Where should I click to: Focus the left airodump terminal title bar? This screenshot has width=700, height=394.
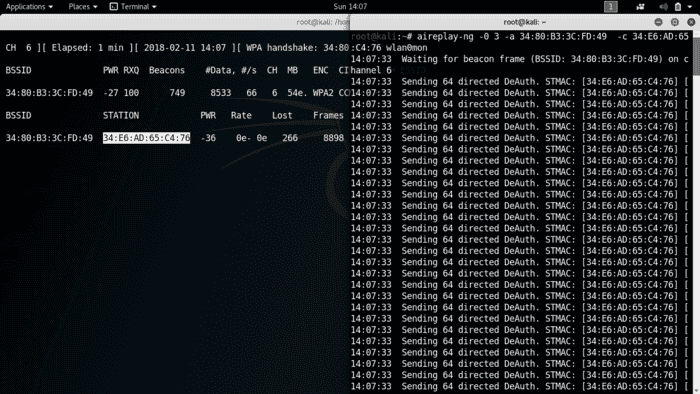[175, 22]
